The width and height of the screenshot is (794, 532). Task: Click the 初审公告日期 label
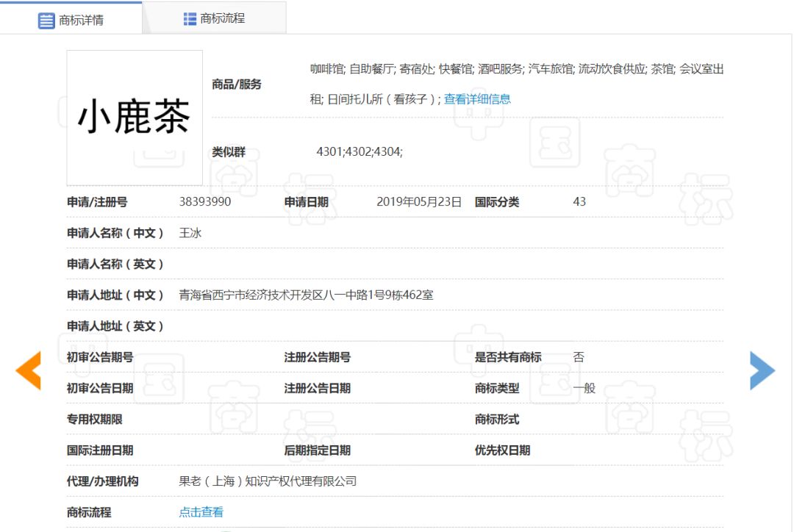(x=100, y=388)
